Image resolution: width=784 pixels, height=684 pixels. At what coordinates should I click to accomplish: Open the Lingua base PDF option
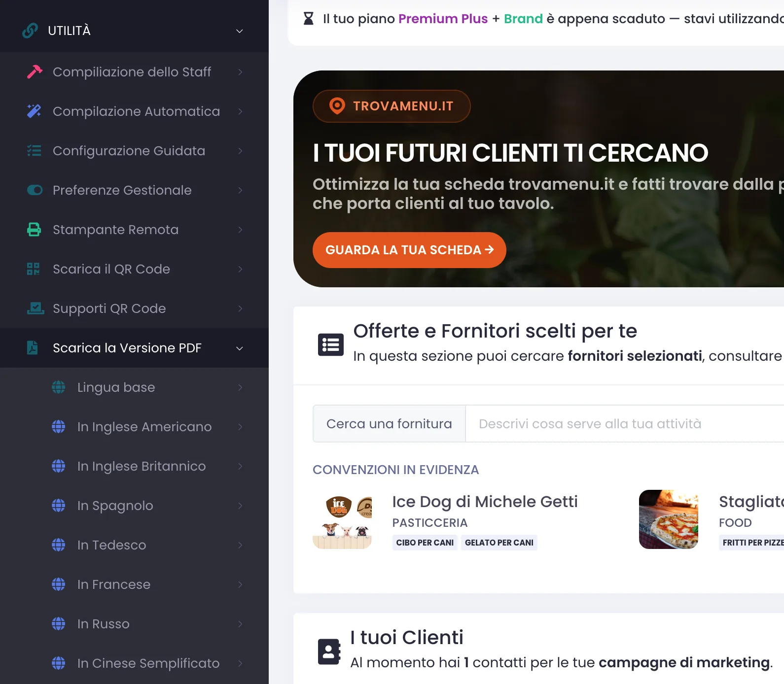134,387
